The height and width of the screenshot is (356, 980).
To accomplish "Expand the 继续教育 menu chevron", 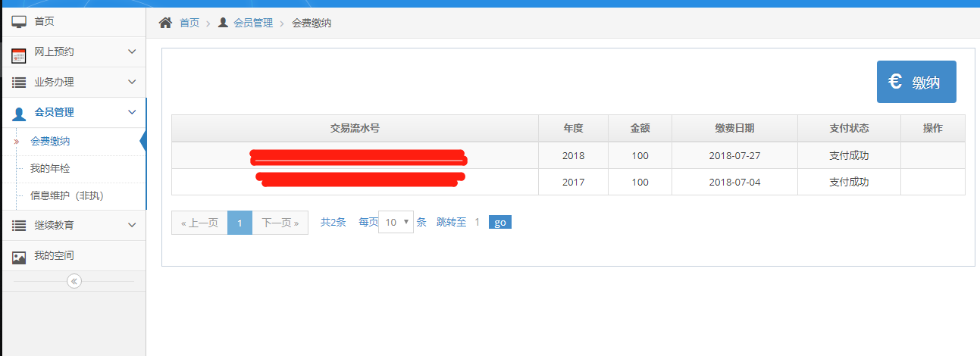I will (132, 225).
